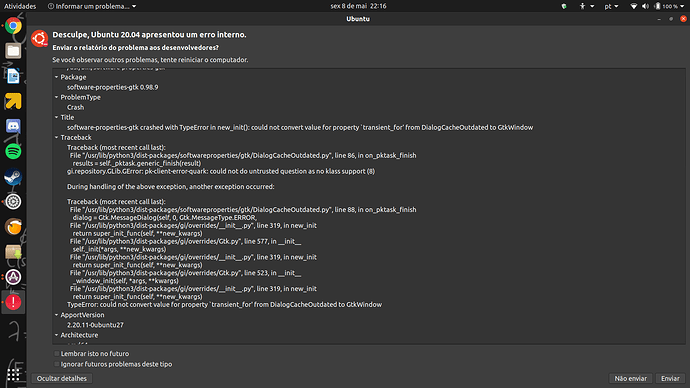Click the volume speaker icon
The width and height of the screenshot is (690, 388).
point(646,6)
